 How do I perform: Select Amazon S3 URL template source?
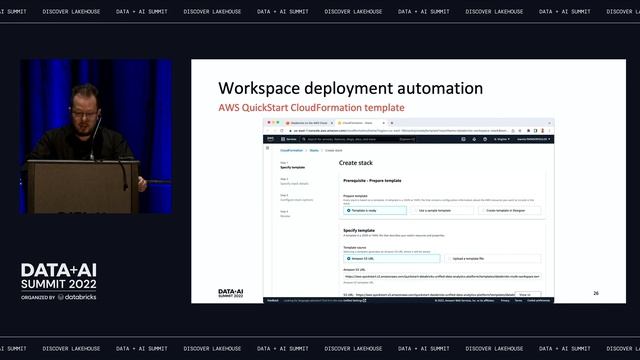(391, 259)
